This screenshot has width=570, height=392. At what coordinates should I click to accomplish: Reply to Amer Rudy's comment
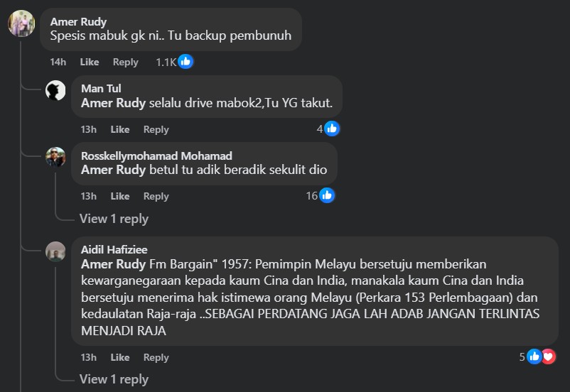click(x=126, y=62)
